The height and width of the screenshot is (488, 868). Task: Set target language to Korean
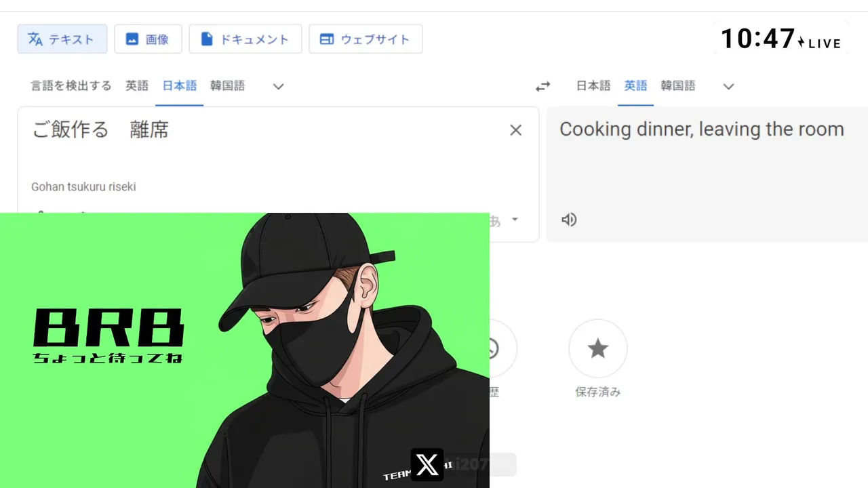(x=678, y=86)
